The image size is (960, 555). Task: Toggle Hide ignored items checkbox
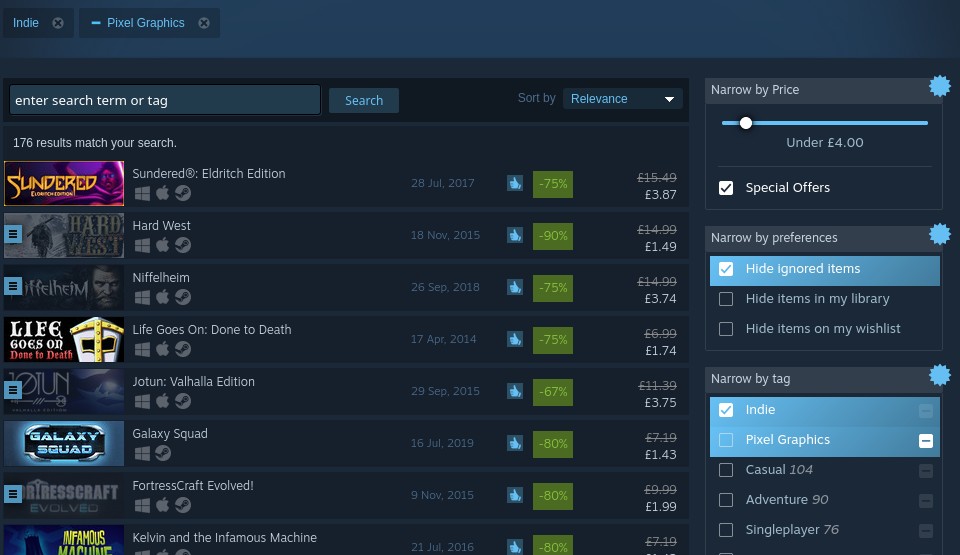[726, 269]
